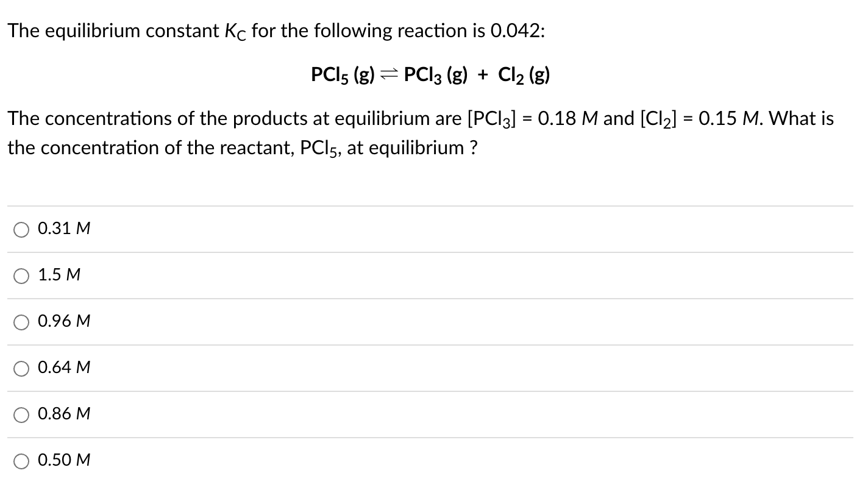Screen dimensions: 868x498
Task: Click the radio circle beside 0.50 M
Action: click(21, 461)
